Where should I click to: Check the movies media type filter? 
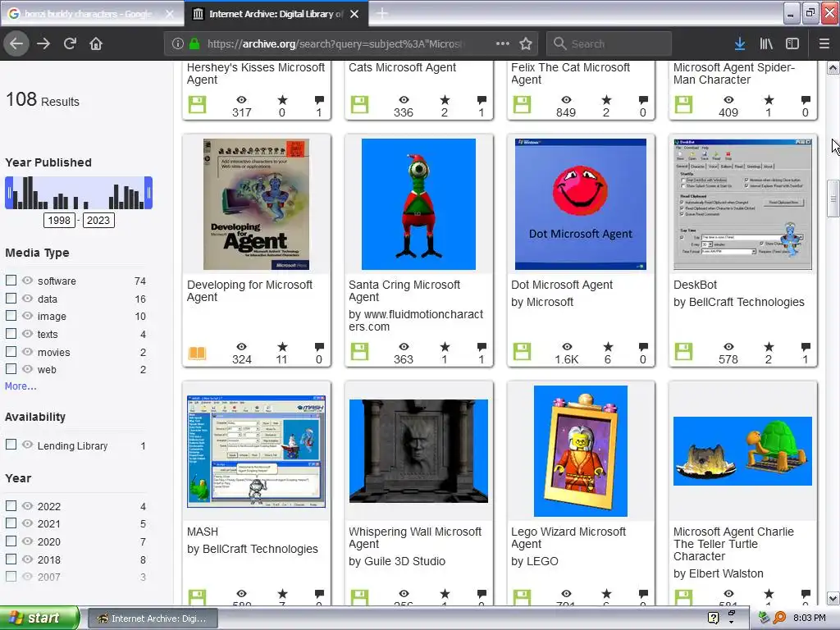coord(11,352)
